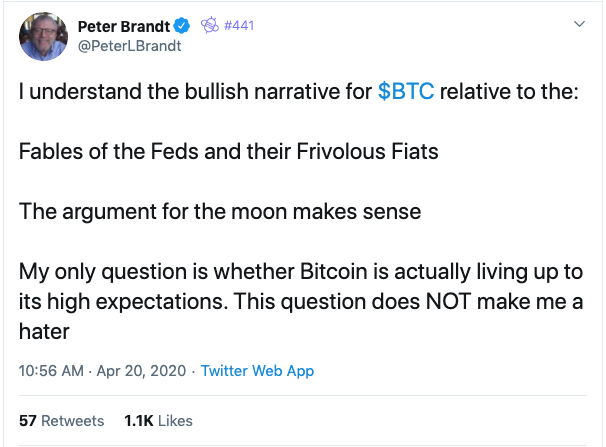The width and height of the screenshot is (606, 447).
Task: Click 'The argument for the moon' line
Action: 220,212
